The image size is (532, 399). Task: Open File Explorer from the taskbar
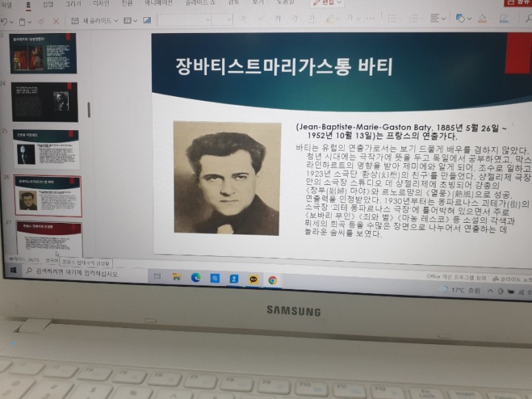pos(176,277)
